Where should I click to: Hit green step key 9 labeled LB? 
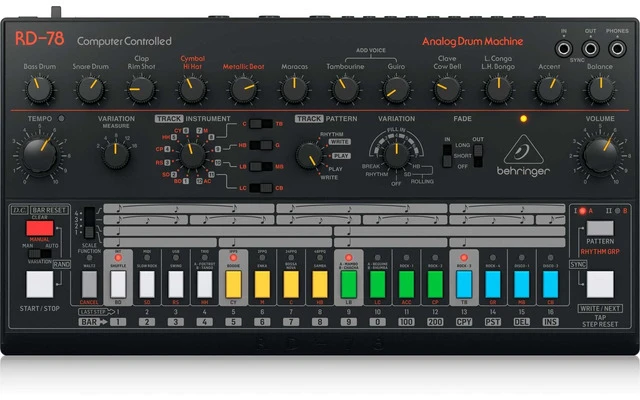(x=349, y=284)
